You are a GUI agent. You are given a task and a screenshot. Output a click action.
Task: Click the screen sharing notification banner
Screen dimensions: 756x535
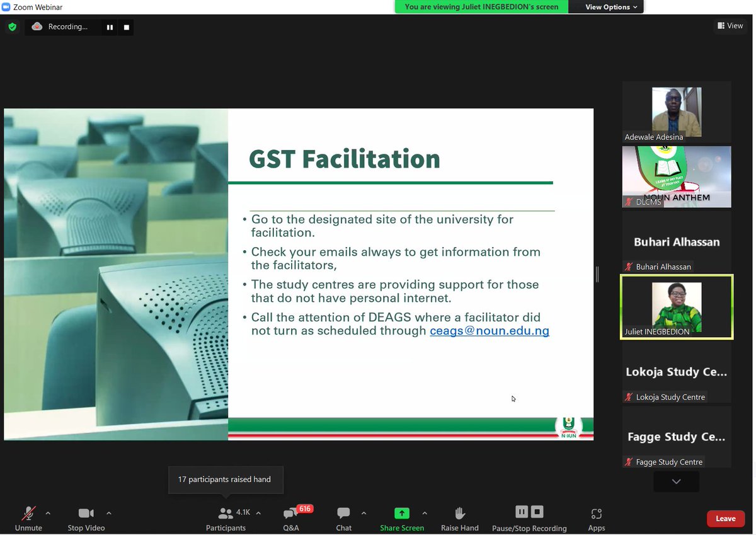coord(481,7)
